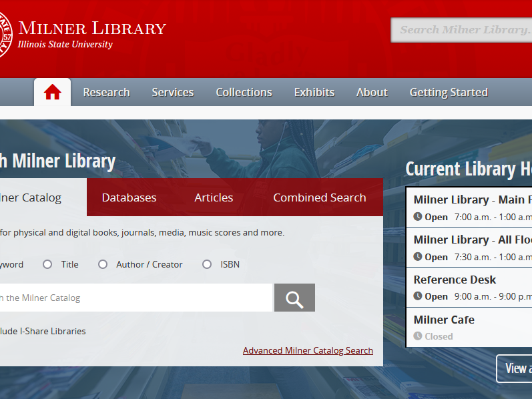Click in the Milner Catalog search field
Image resolution: width=532 pixels, height=399 pixels.
[136, 298]
